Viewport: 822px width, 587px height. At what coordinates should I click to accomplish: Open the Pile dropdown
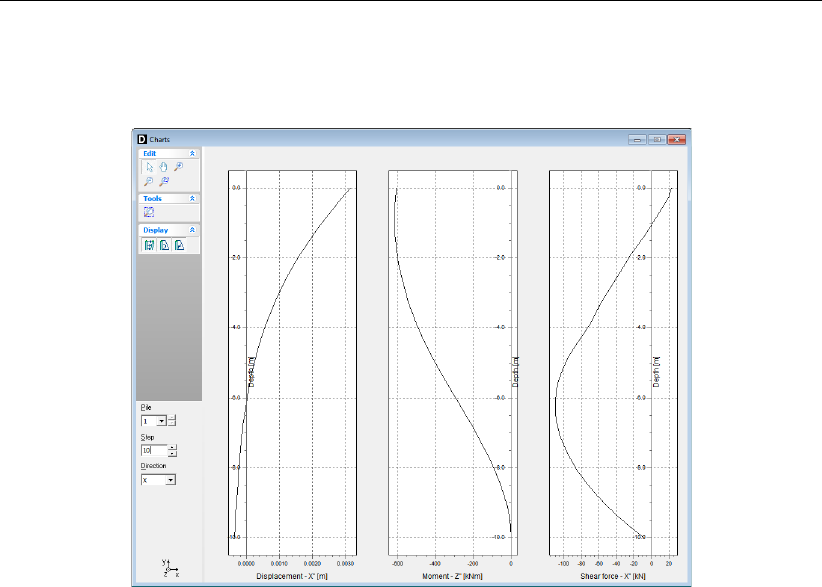(161, 421)
